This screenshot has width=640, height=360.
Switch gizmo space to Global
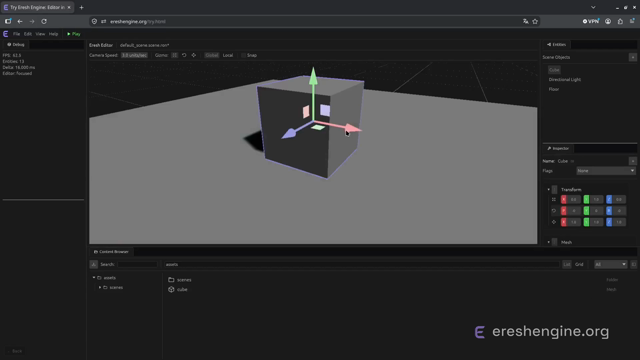(x=211, y=55)
